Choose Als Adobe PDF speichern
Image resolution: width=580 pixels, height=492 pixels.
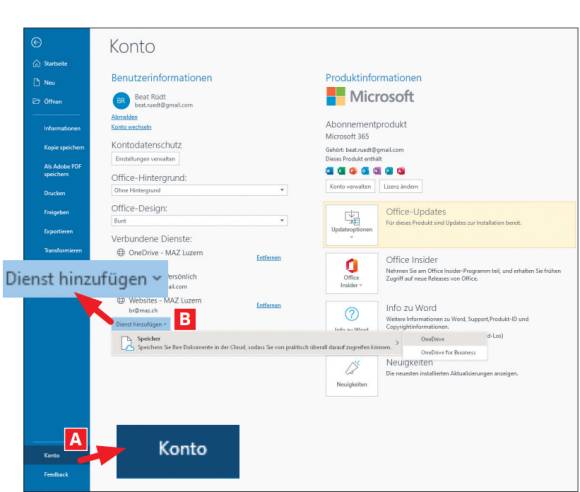pos(63,170)
